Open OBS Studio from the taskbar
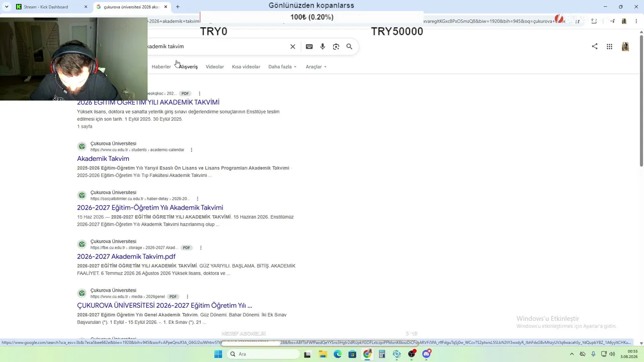Screen dimensions: 644x362 412,354
